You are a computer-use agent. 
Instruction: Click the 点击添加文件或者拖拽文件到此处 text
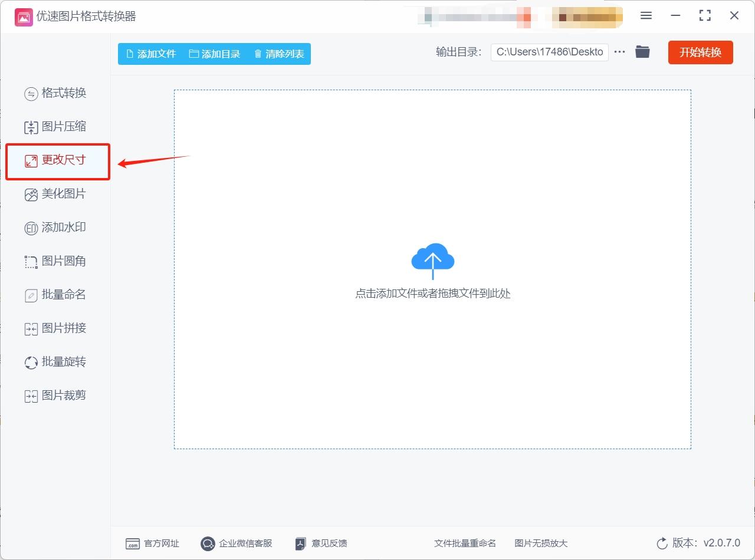(433, 294)
